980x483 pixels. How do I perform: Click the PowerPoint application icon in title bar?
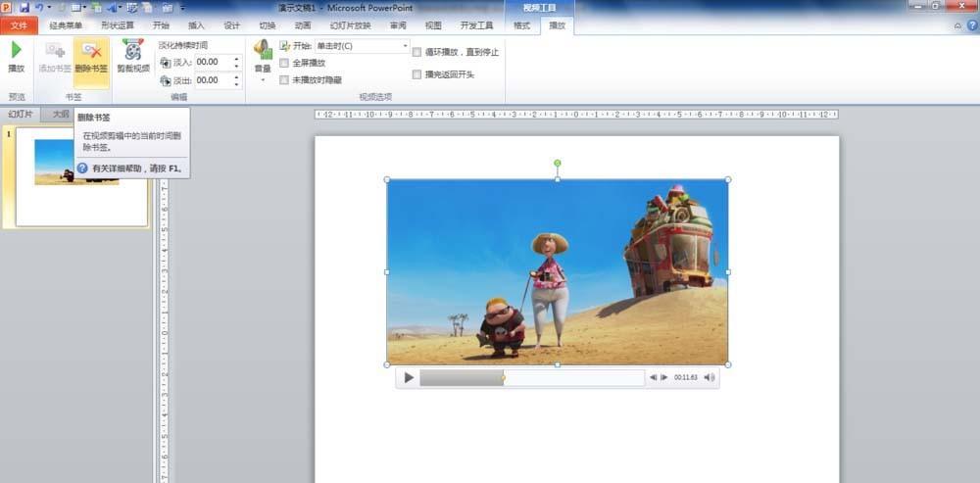(x=7, y=8)
